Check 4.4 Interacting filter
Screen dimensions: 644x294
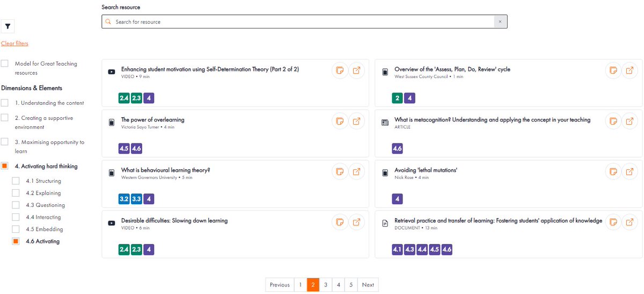click(x=16, y=217)
